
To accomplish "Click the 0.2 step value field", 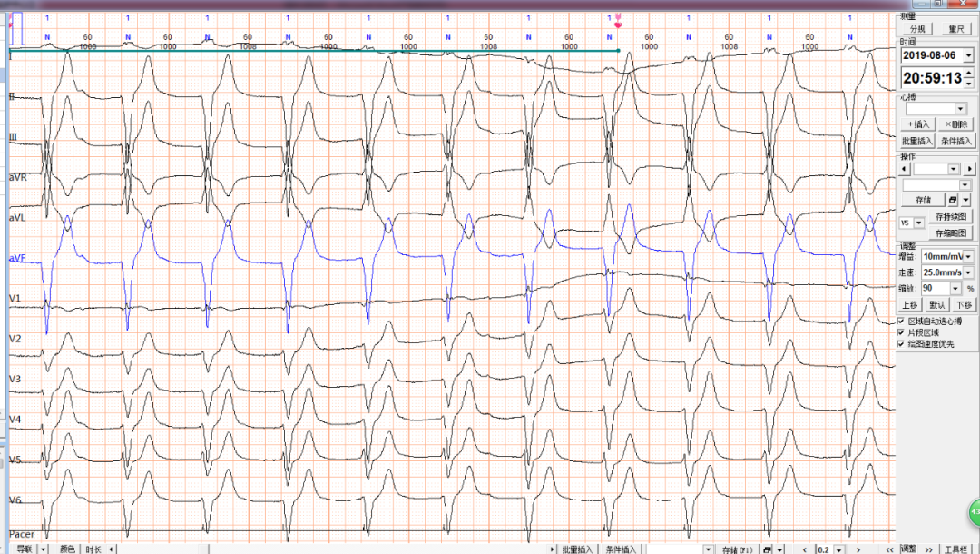I will (x=824, y=549).
